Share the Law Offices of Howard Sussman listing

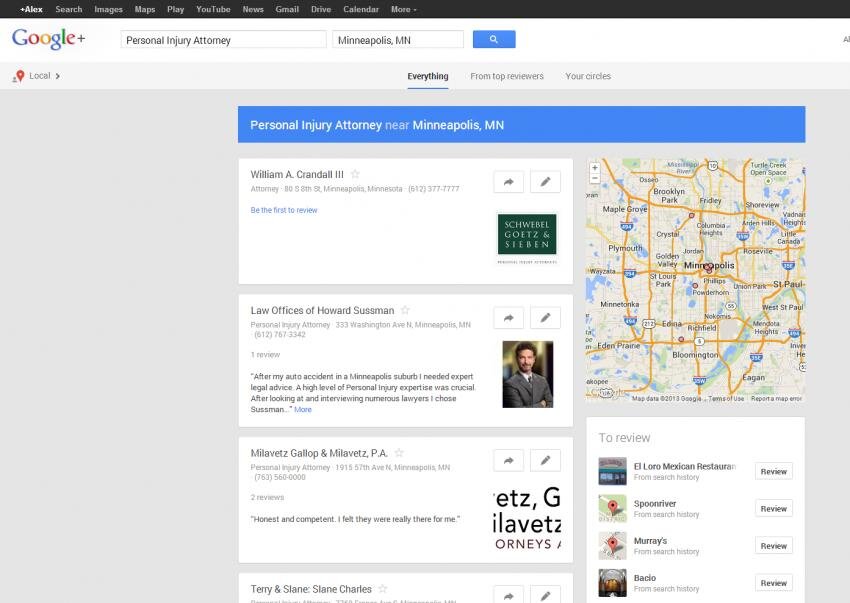point(508,318)
